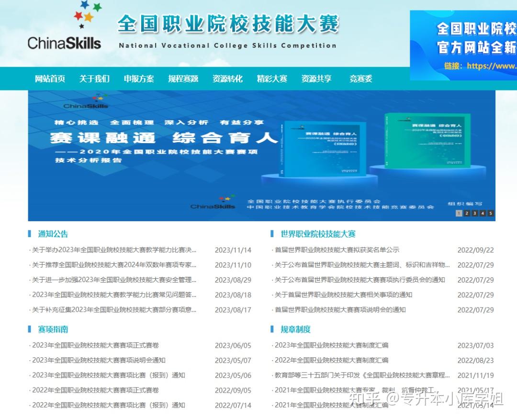Open 关于我们 in the navigation bar
This screenshot has height=420, width=517.
(x=94, y=79)
